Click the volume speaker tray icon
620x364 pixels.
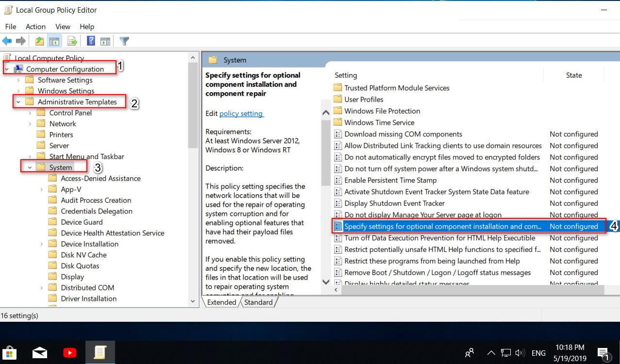(x=520, y=353)
